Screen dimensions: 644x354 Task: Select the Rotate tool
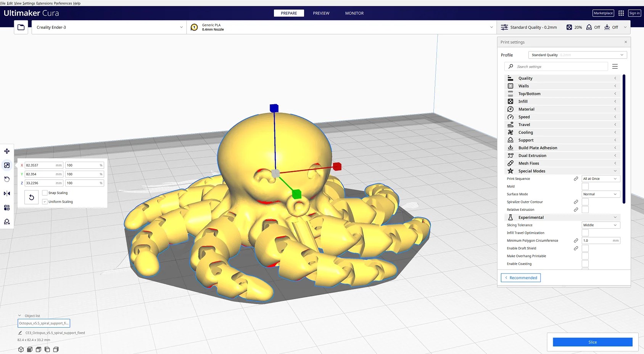tap(7, 179)
